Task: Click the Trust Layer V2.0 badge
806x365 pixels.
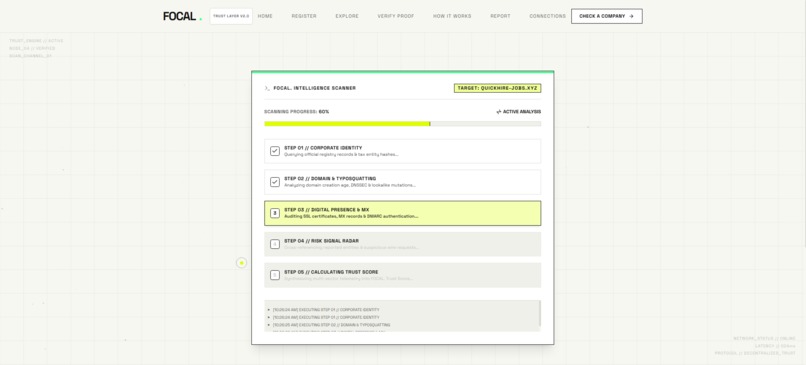Action: point(231,16)
